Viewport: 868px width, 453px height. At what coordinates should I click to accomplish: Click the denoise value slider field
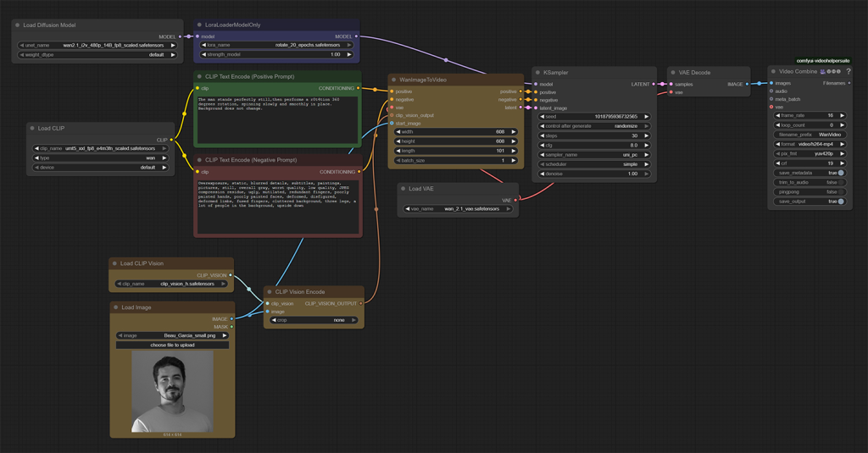[593, 174]
